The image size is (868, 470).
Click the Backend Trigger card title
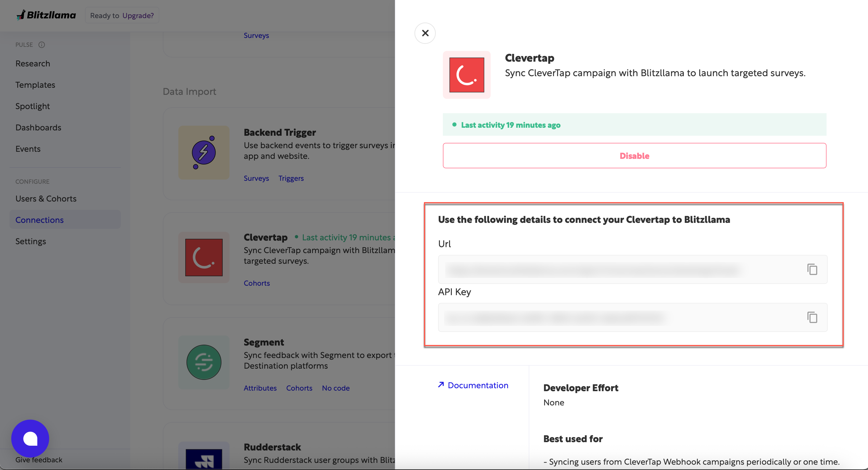[280, 132]
